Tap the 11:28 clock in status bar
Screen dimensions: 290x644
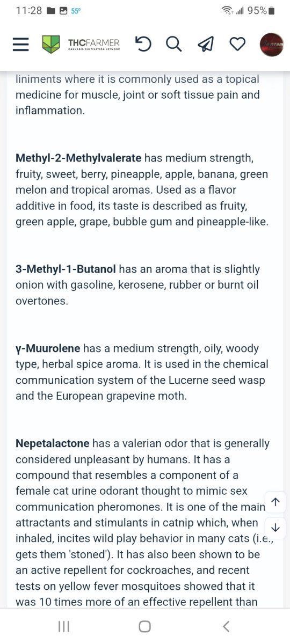[29, 11]
